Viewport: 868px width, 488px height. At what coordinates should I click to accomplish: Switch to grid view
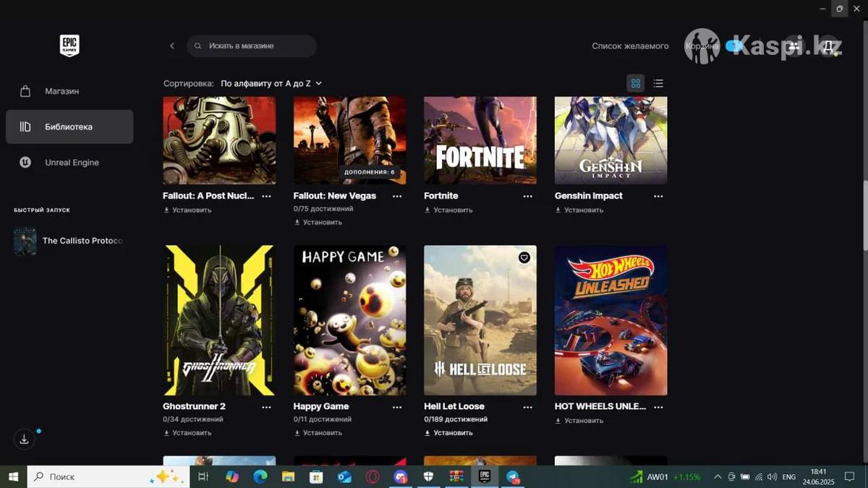point(636,83)
